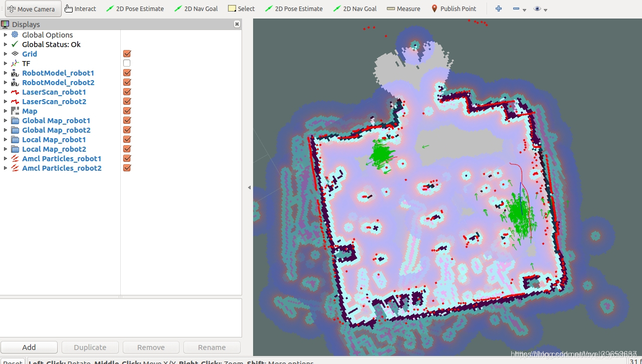This screenshot has height=364, width=642.
Task: Close the Displays panel
Action: click(x=237, y=24)
